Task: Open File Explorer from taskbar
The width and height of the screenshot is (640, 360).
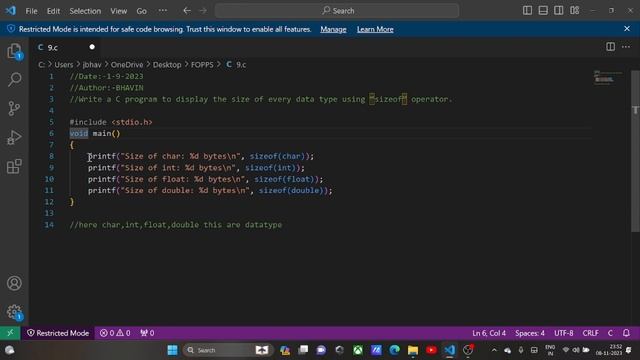Action: pos(413,350)
